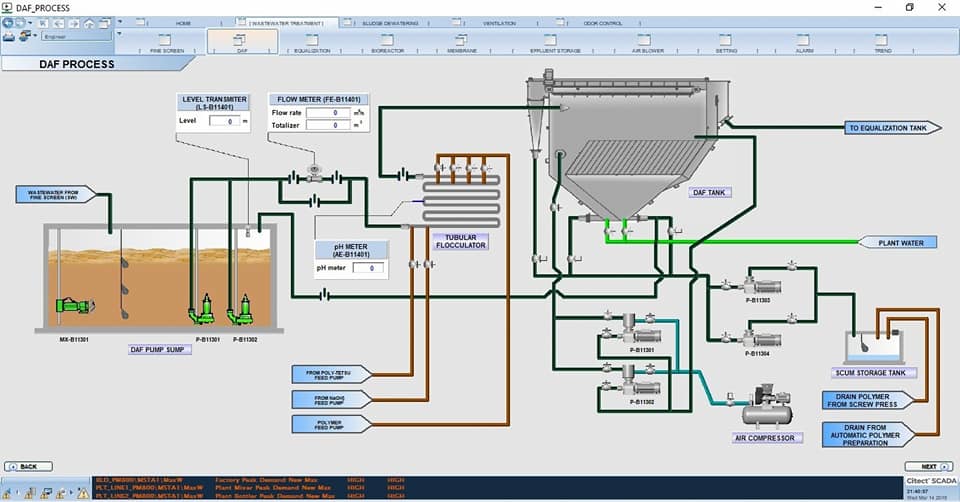
Task: Open the TREND page
Action: pyautogui.click(x=882, y=43)
